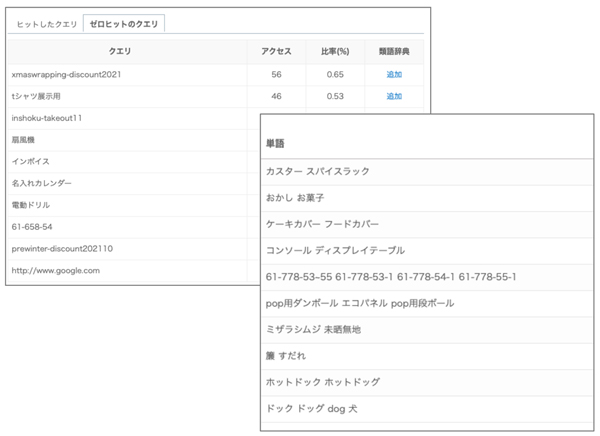The image size is (600, 436).
Task: Select query 61-658-54
Action: [x=32, y=227]
